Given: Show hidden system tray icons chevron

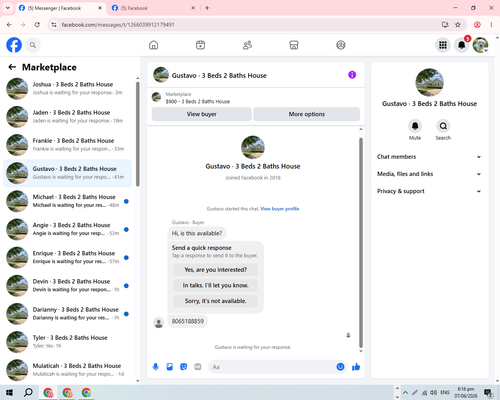Looking at the screenshot, I should pos(405,392).
